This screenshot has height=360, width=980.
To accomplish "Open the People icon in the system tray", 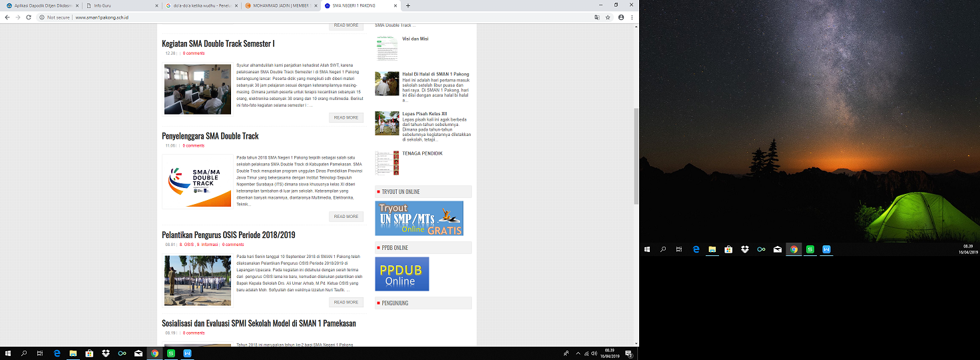I will tap(565, 353).
